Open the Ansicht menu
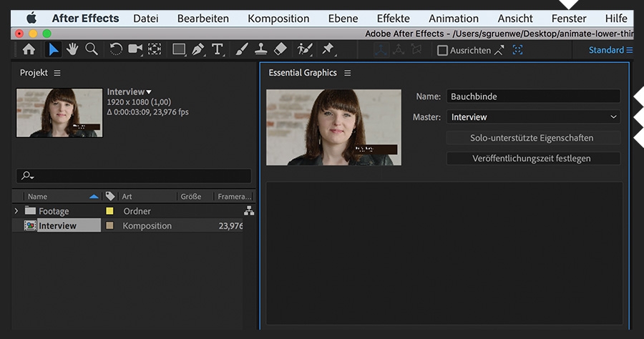The image size is (644, 339). pyautogui.click(x=515, y=19)
